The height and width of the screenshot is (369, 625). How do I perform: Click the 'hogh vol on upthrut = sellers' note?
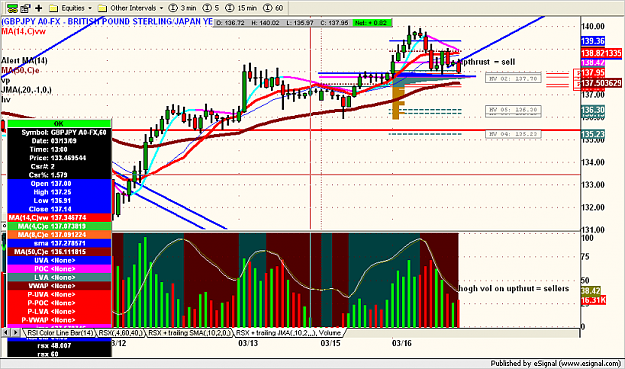pos(513,288)
